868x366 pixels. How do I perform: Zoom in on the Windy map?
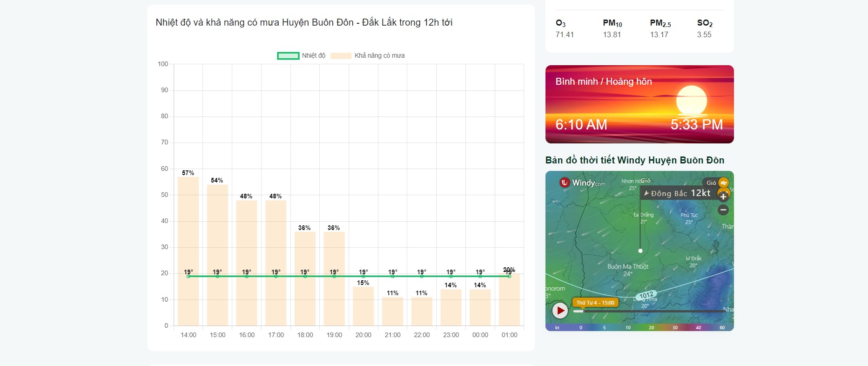point(723,197)
